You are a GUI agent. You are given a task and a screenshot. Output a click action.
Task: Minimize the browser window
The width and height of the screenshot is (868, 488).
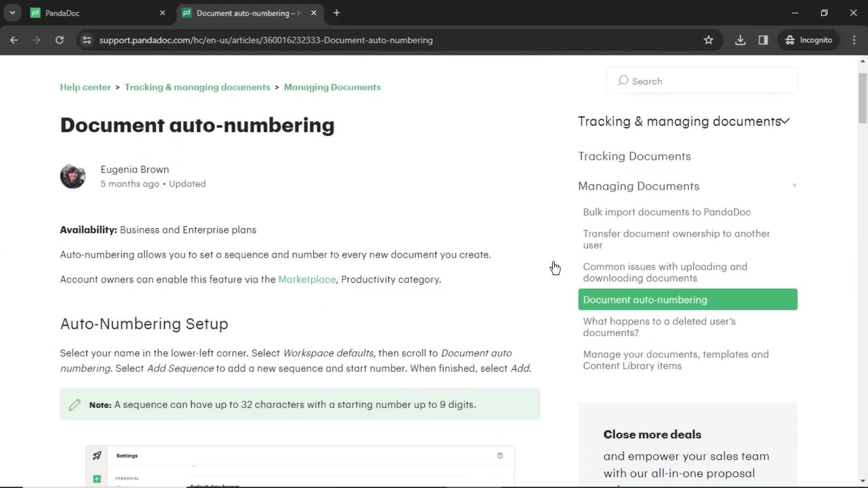[795, 13]
